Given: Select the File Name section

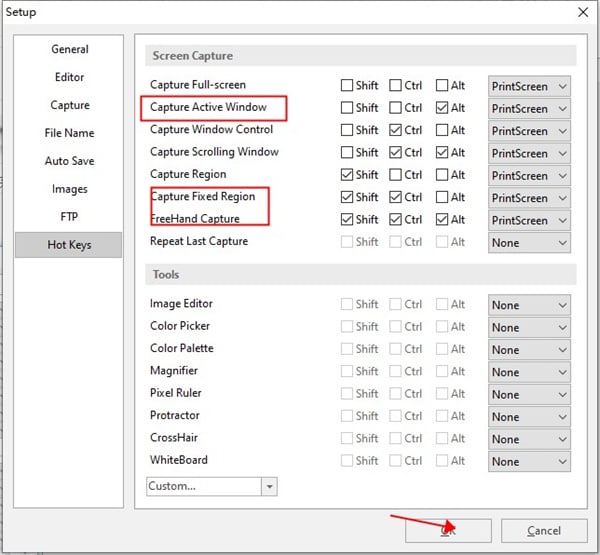Looking at the screenshot, I should pos(69,133).
